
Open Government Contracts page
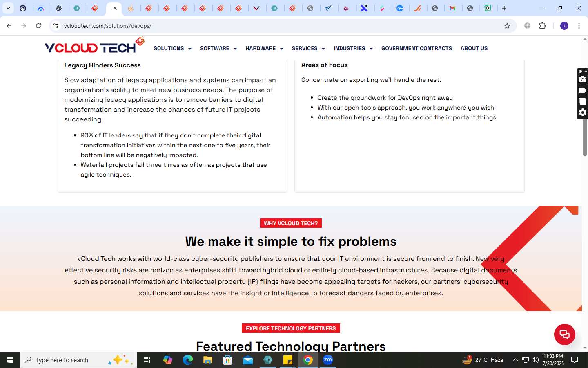(x=416, y=48)
